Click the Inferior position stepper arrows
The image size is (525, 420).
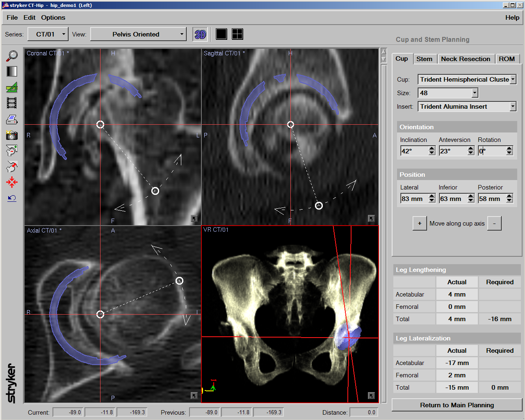tap(471, 199)
